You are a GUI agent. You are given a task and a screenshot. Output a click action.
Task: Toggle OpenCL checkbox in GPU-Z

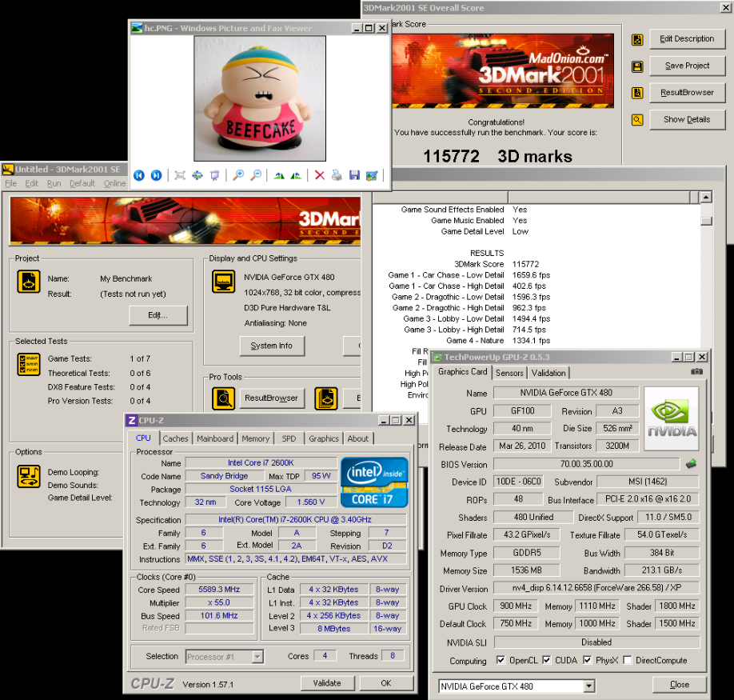tap(501, 660)
